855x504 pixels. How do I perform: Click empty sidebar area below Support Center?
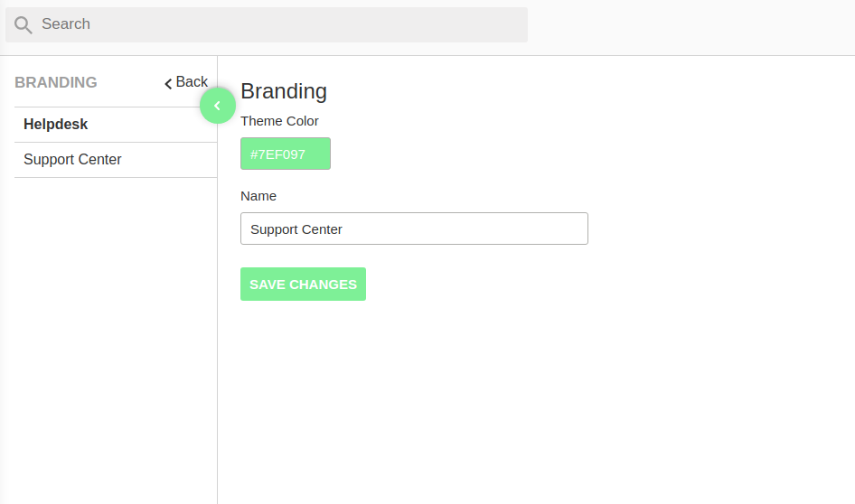pos(109,338)
